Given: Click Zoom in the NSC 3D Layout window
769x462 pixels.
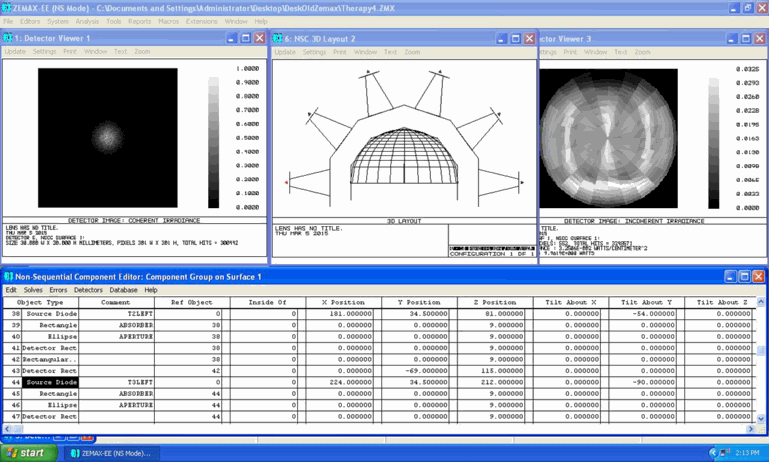Looking at the screenshot, I should coord(414,52).
